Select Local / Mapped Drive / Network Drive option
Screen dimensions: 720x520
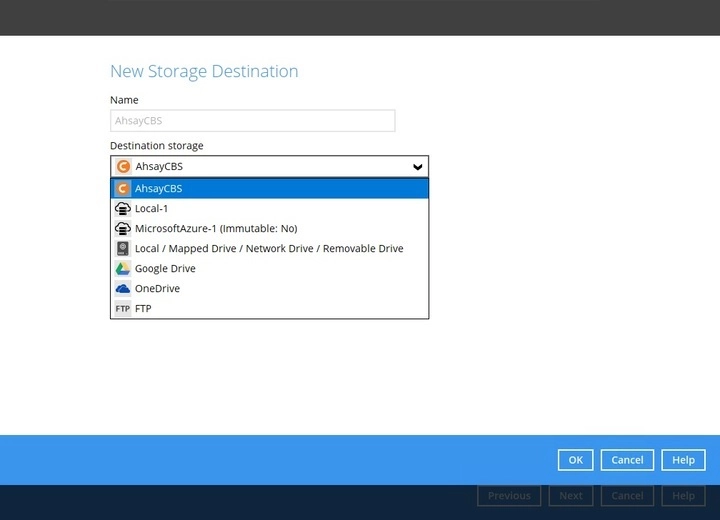[270, 249]
